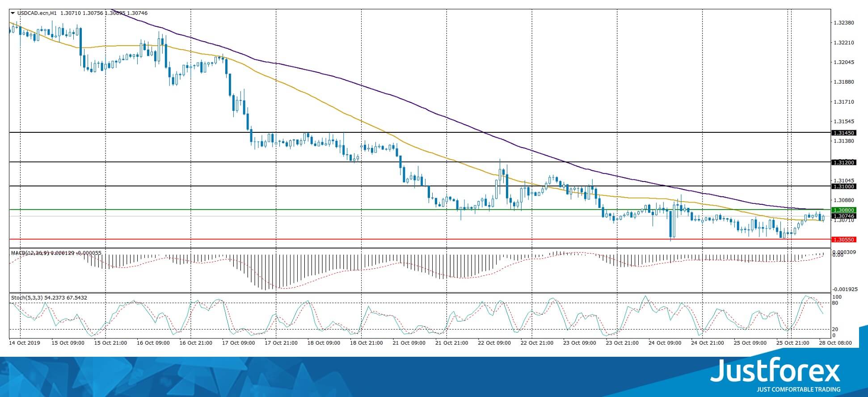Click the 16 Oct 09:00 time label
This screenshot has width=868, height=397.
(153, 343)
